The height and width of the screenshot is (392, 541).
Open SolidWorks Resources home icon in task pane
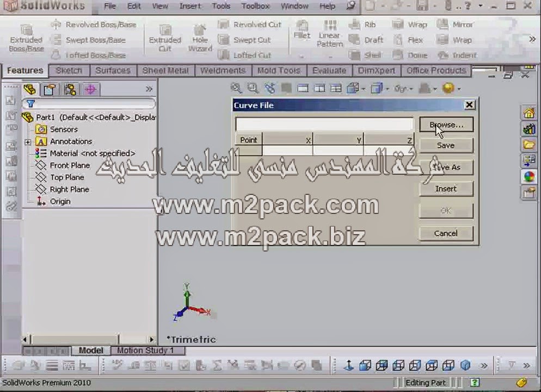(x=529, y=113)
